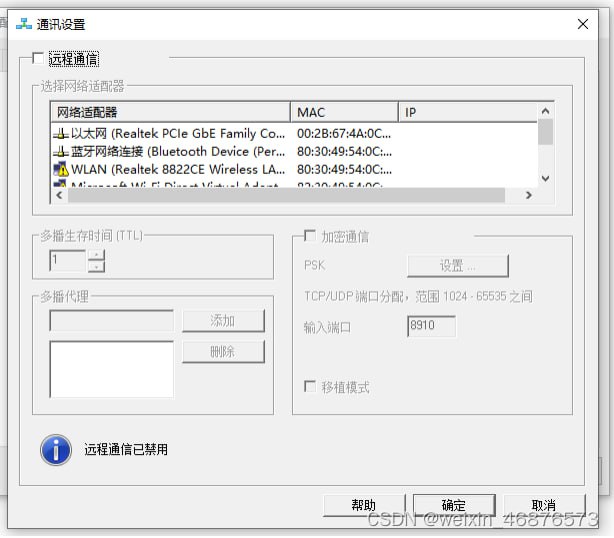Viewport: 614px width, 538px height.
Task: Decrease the TTL value with down arrow
Action: coord(96,267)
